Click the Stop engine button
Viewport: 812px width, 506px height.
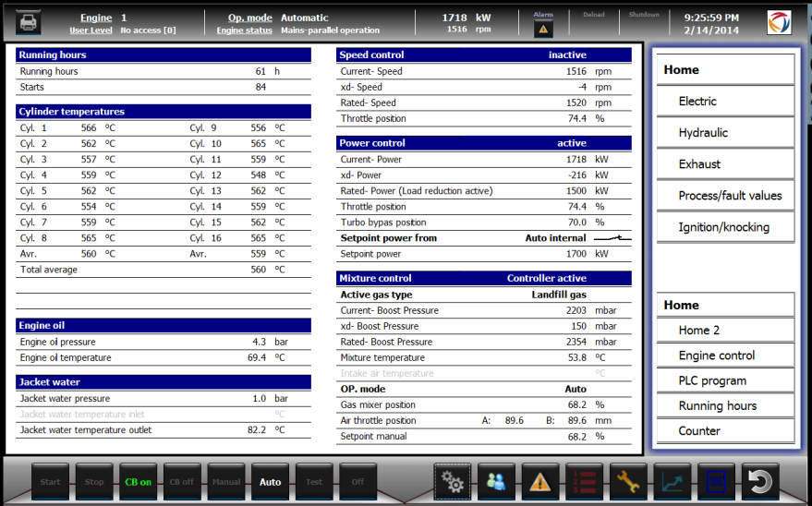pyautogui.click(x=94, y=482)
